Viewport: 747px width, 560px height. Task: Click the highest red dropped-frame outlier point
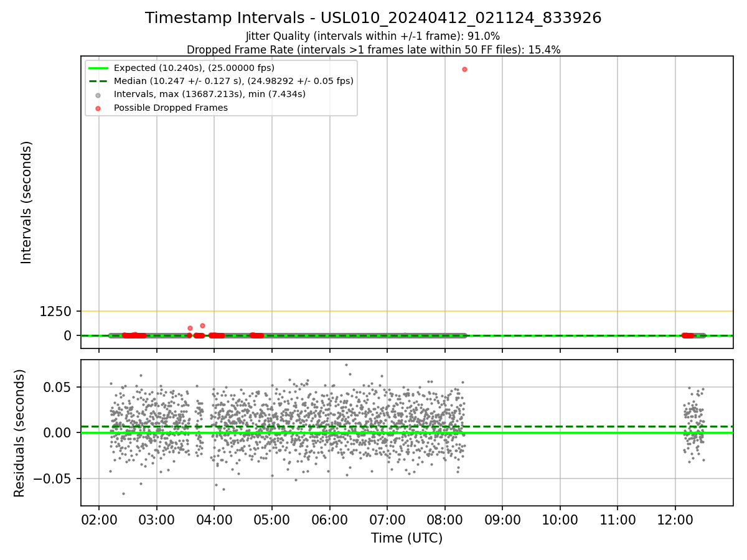[464, 69]
